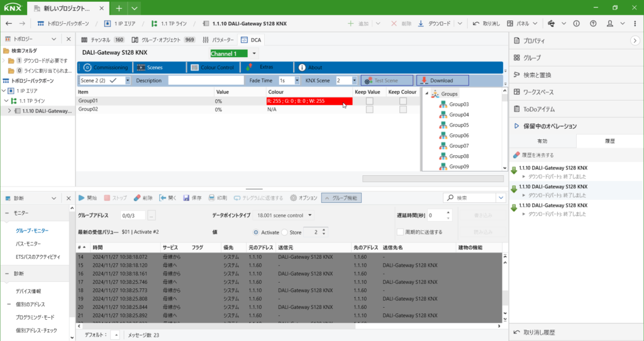This screenshot has width=644, height=341.
Task: Increase the 遅延時間 stepper value
Action: pos(448,212)
